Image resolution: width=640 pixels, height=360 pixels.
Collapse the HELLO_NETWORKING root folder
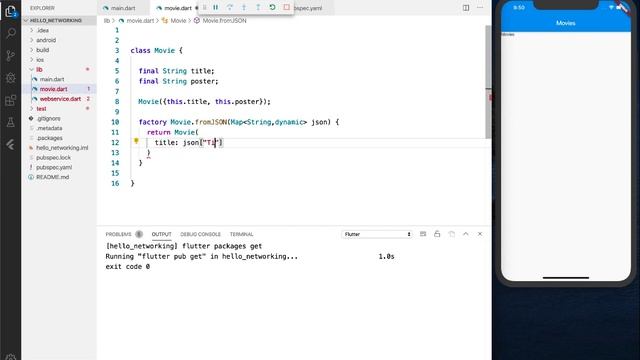coord(56,20)
